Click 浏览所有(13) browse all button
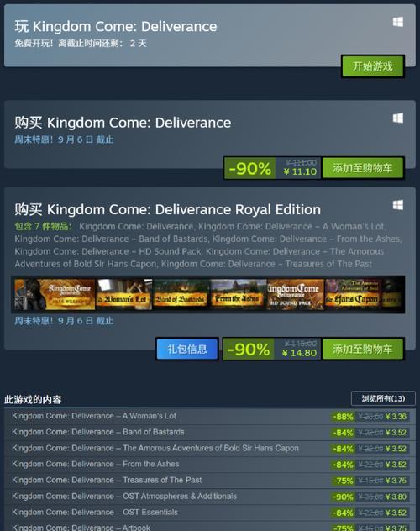The height and width of the screenshot is (531, 420). 383,398
